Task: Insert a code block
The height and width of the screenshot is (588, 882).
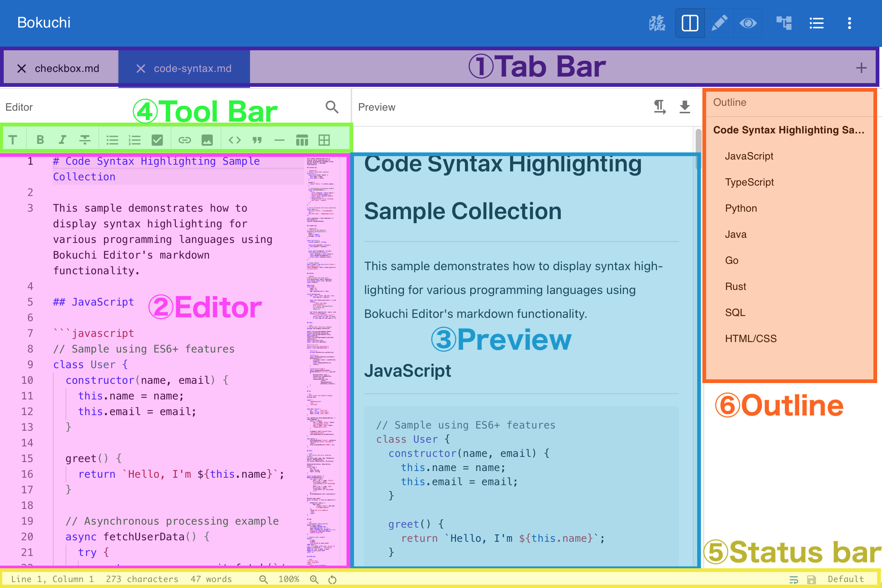Action: pyautogui.click(x=235, y=140)
